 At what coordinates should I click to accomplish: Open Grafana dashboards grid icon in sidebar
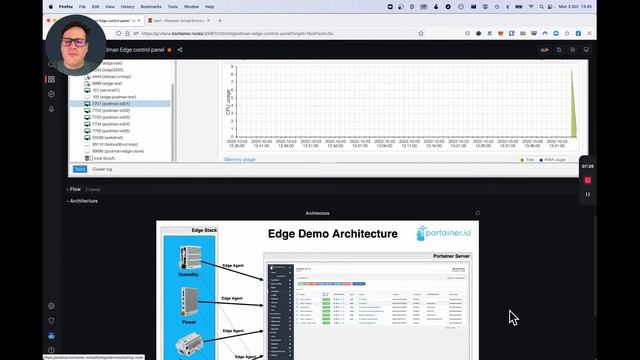pyautogui.click(x=51, y=79)
